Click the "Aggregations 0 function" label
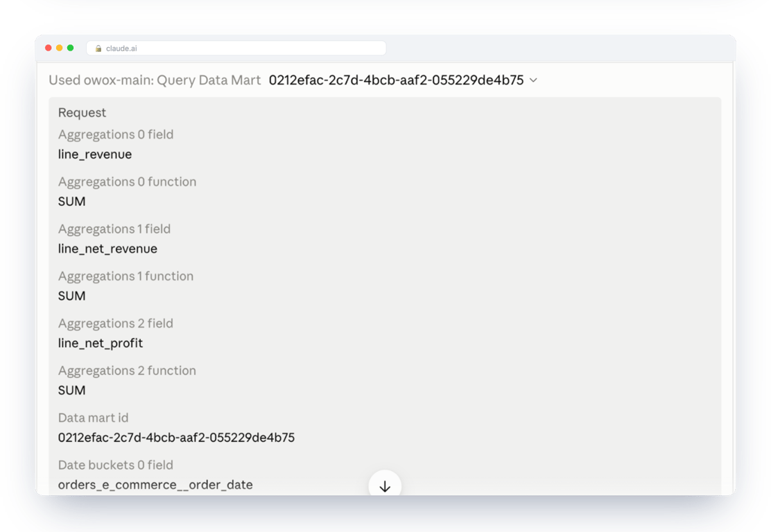Screen dimensions: 771x532 point(128,181)
